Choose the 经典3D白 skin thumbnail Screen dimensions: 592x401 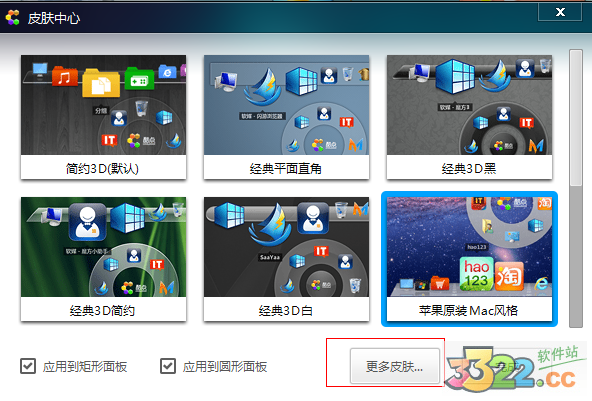pyautogui.click(x=286, y=259)
